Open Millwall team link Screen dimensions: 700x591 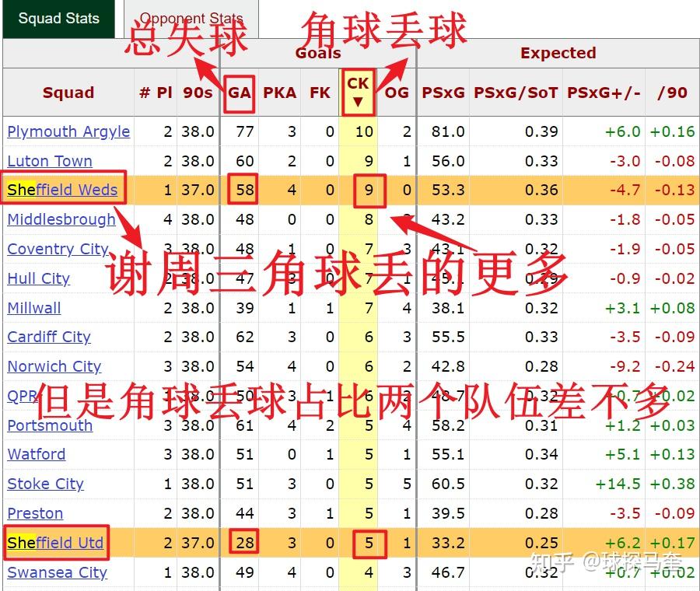34,307
